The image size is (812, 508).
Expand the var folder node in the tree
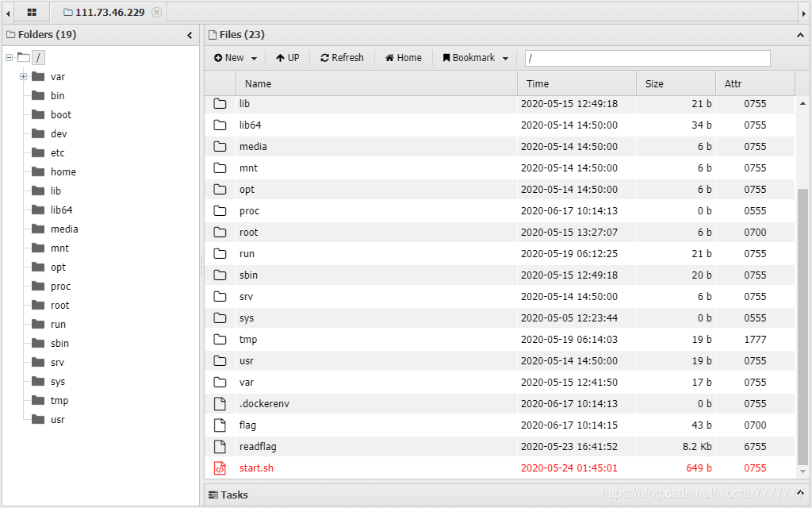[23, 76]
